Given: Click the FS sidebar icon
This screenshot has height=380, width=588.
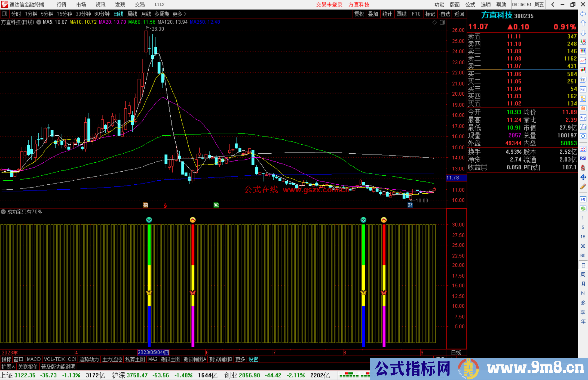Looking at the screenshot, I should tap(583, 199).
